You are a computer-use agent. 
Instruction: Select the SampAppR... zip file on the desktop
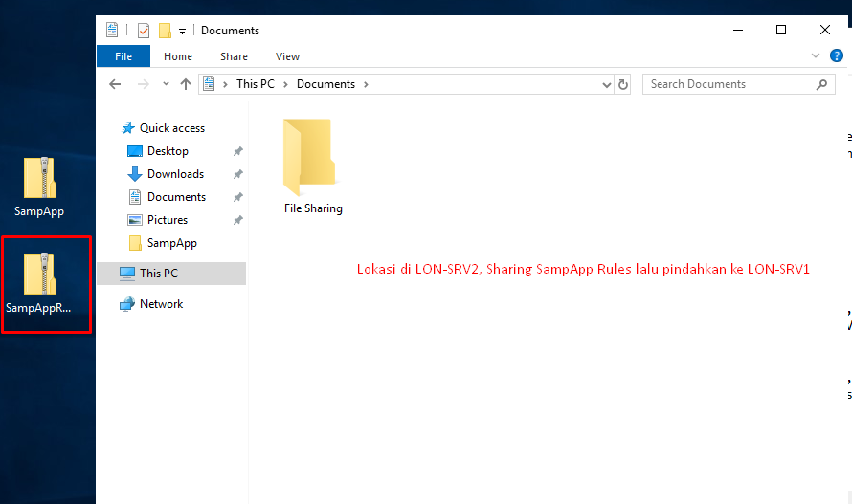coord(38,283)
